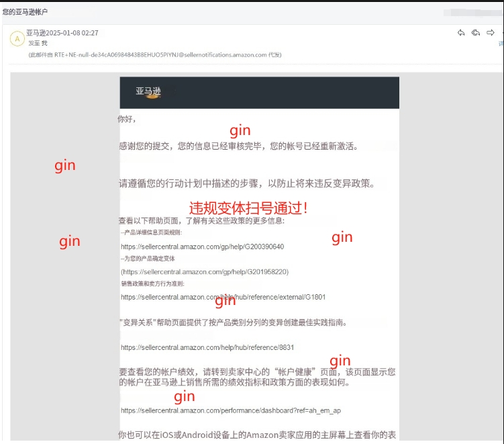Open the link ending external/G1801

click(223, 297)
